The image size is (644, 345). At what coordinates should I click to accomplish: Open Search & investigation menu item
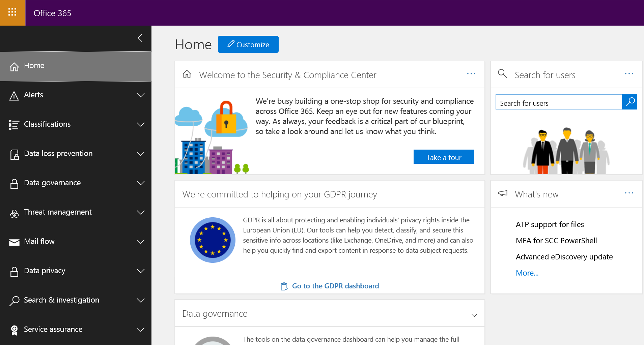coord(76,300)
